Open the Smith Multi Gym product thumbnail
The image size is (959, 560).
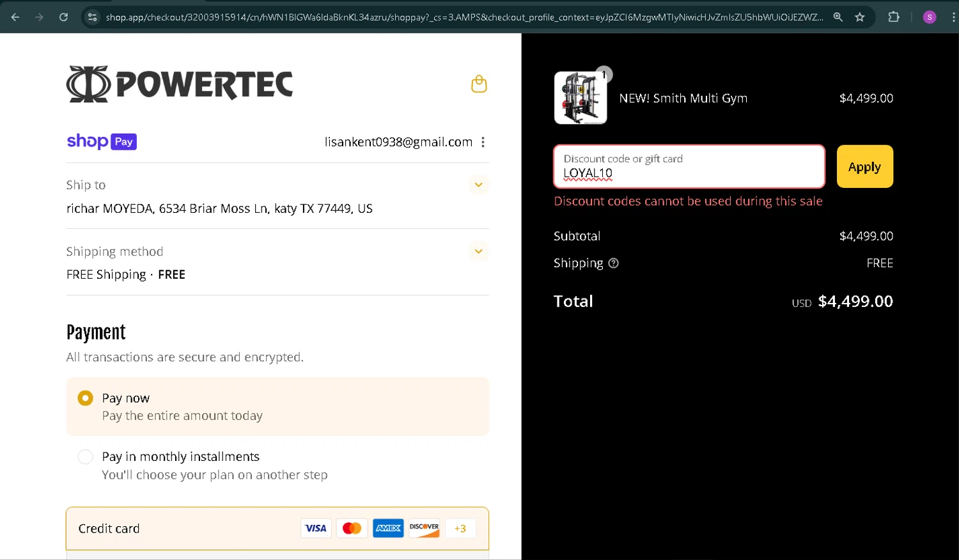point(581,98)
